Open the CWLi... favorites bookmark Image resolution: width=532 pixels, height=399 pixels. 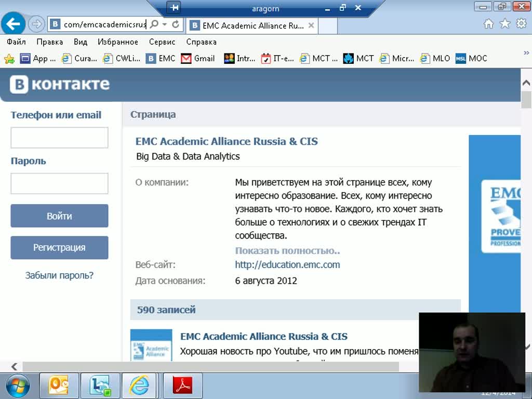pos(122,58)
